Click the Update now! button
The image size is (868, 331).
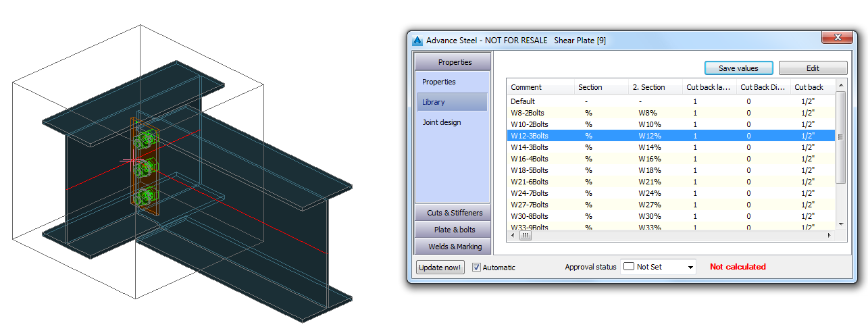[440, 267]
